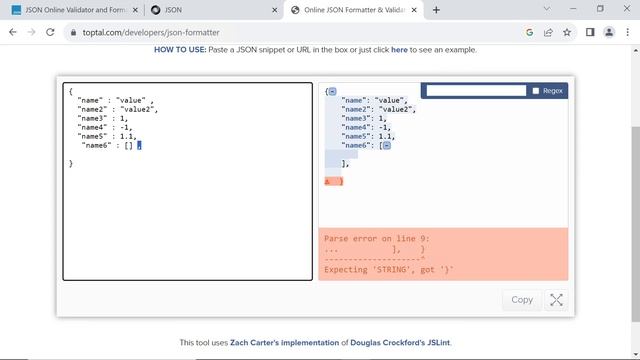640x360 pixels.
Task: Click "name2" line in input
Action: point(118,109)
